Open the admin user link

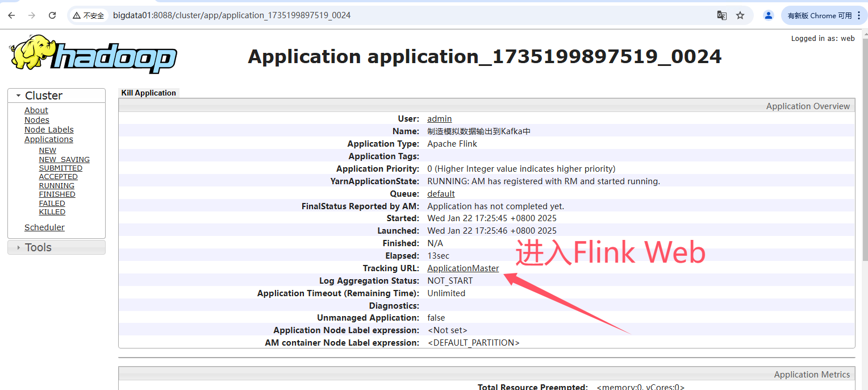pos(439,119)
